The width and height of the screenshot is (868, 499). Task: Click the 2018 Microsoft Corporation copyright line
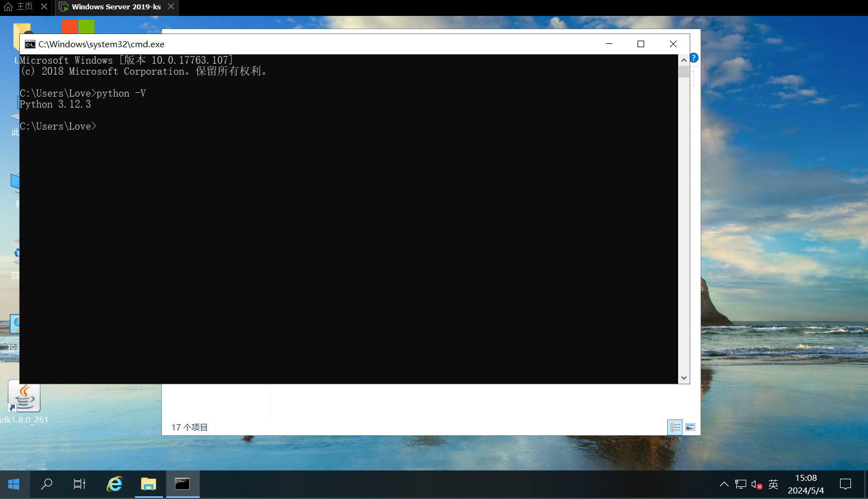[144, 71]
